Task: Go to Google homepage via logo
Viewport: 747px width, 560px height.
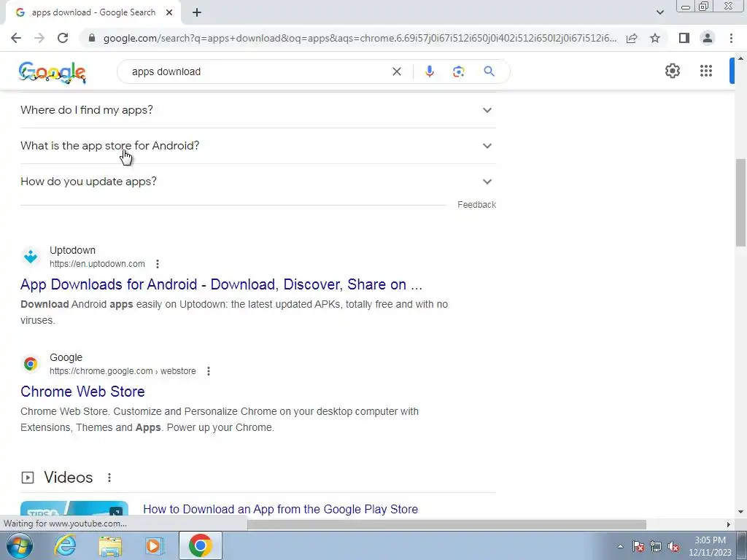Action: click(53, 72)
